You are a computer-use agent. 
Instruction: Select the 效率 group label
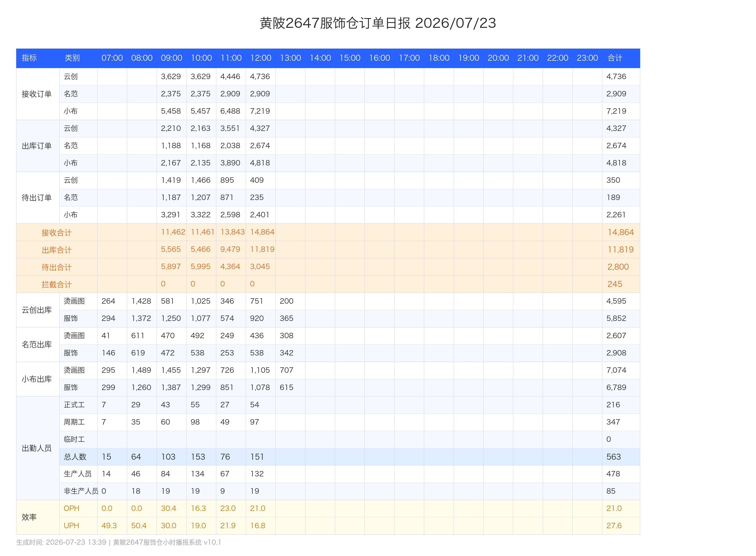29,517
